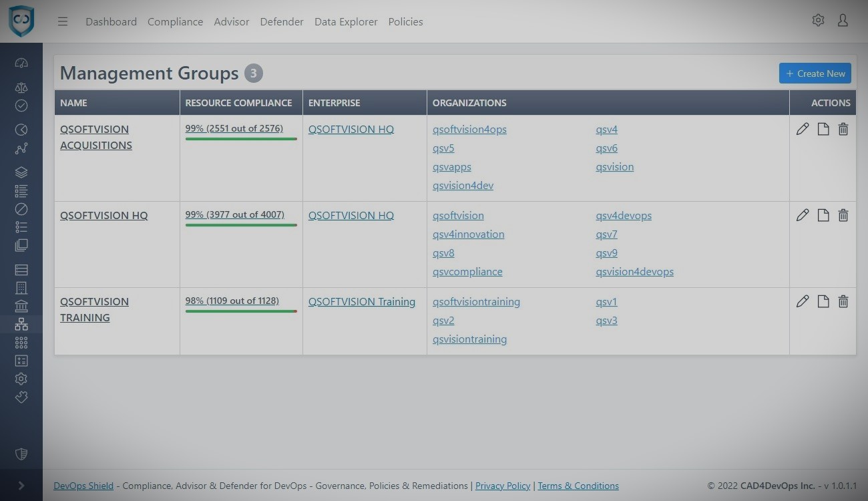Toggle the hamburger menu button
868x501 pixels.
tap(63, 21)
